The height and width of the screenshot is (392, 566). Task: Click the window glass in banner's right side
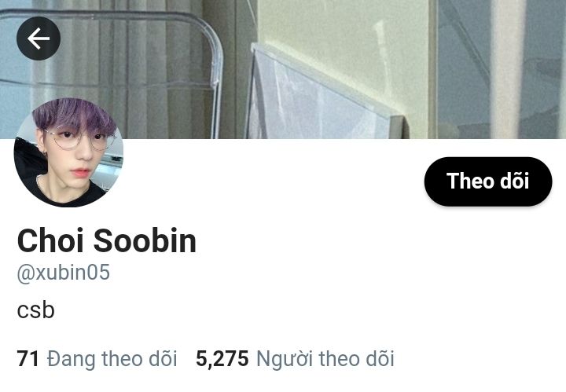tap(502, 68)
